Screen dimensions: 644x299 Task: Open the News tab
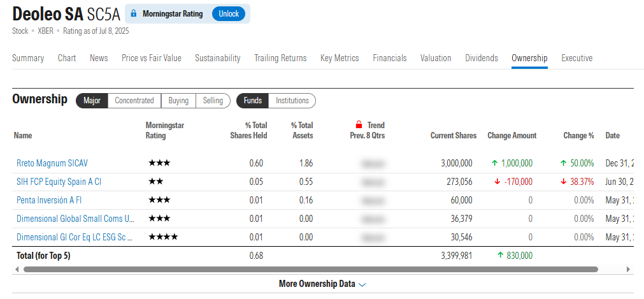pyautogui.click(x=99, y=58)
